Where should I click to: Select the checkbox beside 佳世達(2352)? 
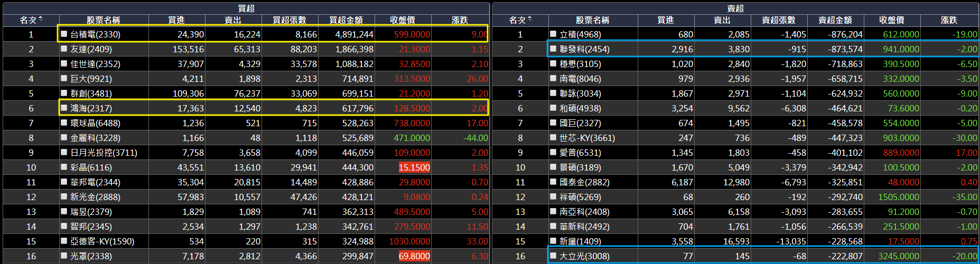pyautogui.click(x=64, y=63)
